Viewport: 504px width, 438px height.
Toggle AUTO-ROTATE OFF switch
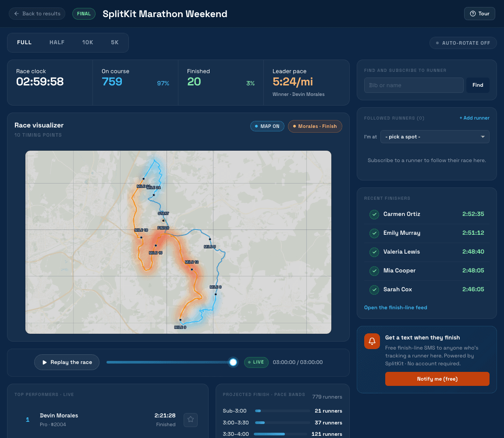coord(463,43)
